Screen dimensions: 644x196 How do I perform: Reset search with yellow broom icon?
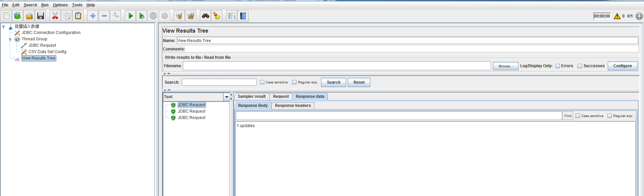217,16
